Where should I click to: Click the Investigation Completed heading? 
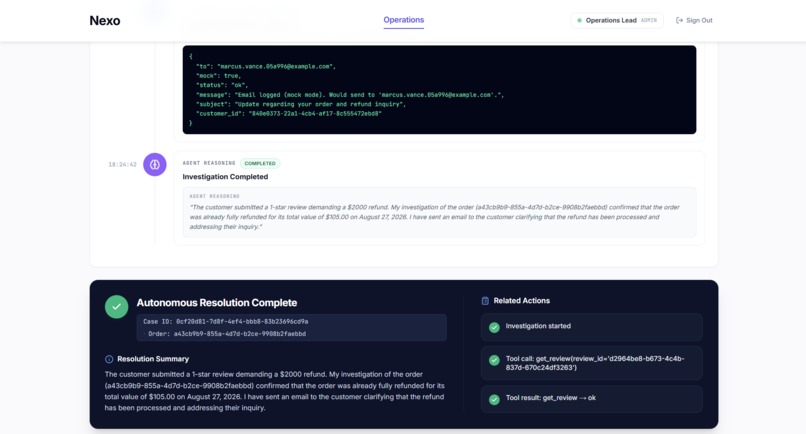point(225,176)
